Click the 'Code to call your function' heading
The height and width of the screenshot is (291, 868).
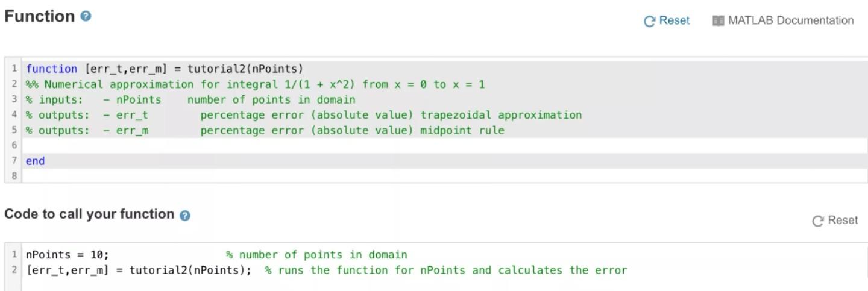(x=89, y=214)
